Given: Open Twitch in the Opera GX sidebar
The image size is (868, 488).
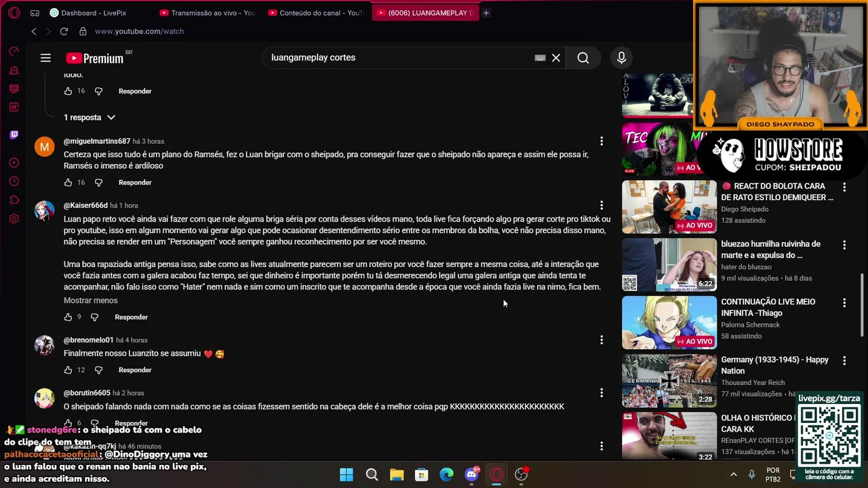Looking at the screenshot, I should [14, 135].
